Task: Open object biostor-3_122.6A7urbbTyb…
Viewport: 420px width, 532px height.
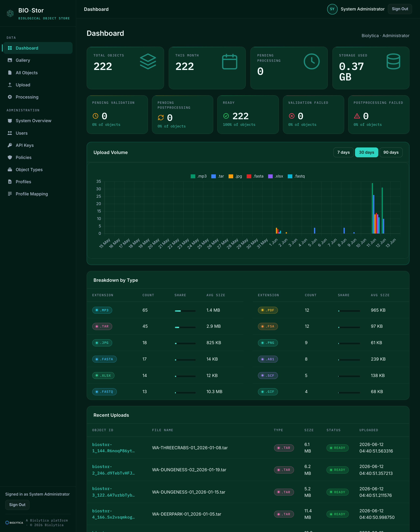Action: coord(113,492)
